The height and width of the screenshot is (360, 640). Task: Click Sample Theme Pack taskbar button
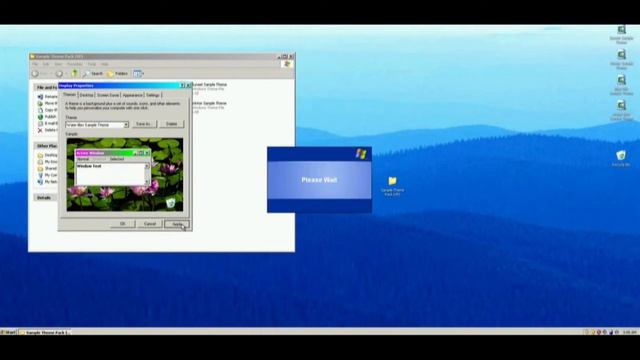coord(45,332)
